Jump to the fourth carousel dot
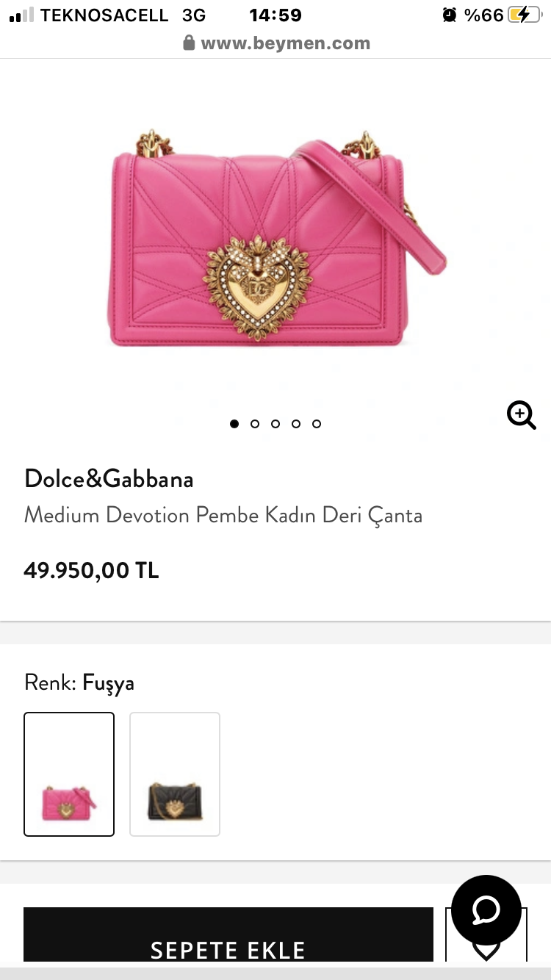 (x=296, y=424)
